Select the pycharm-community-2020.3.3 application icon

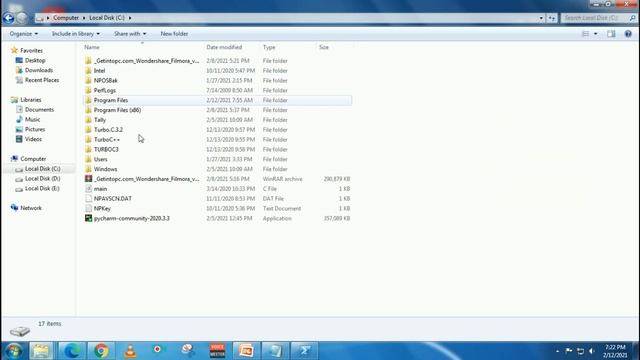[x=88, y=218]
